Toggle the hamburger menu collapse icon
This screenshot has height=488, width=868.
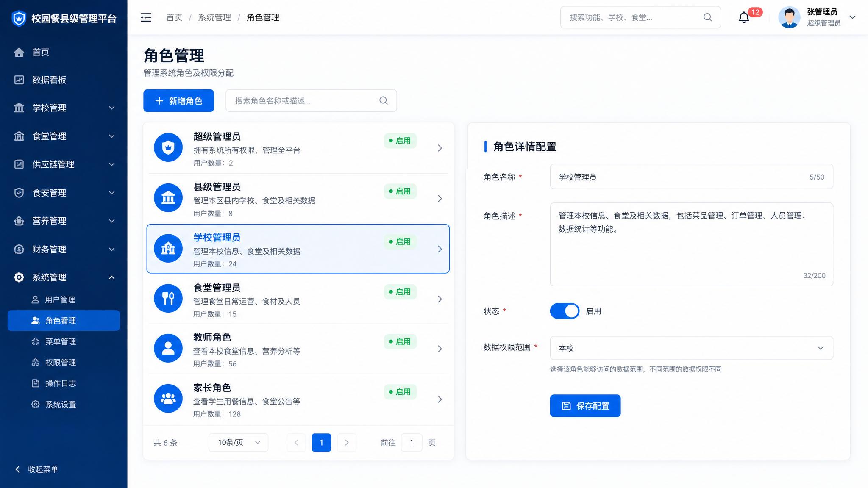[x=146, y=17]
